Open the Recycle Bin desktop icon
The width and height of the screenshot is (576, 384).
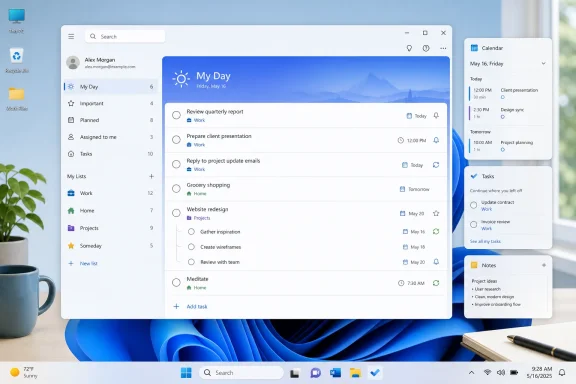tap(17, 60)
